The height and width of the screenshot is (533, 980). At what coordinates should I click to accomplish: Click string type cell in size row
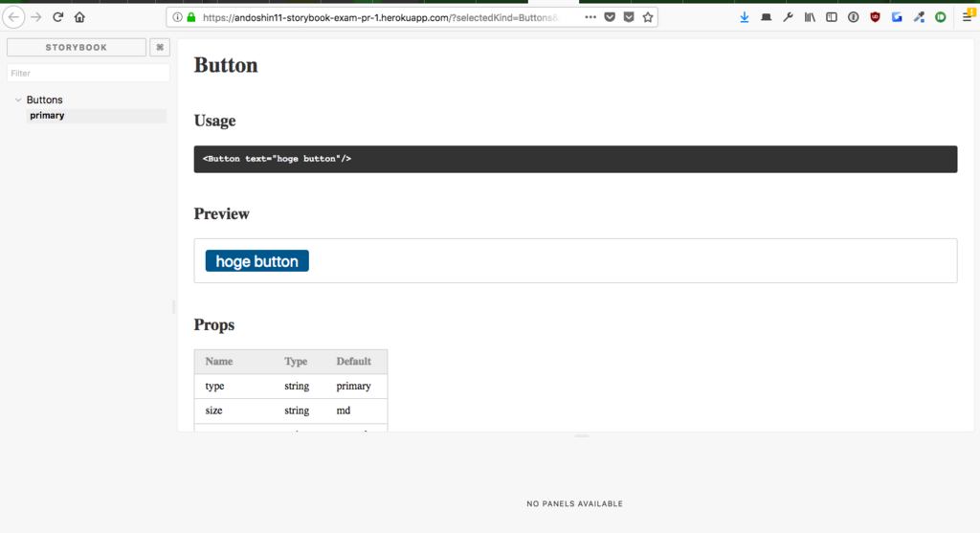click(x=297, y=411)
